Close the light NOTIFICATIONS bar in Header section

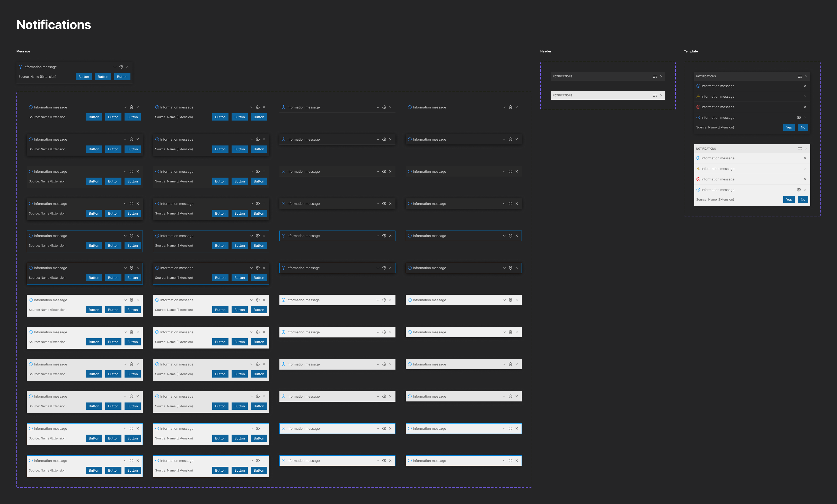pyautogui.click(x=661, y=95)
